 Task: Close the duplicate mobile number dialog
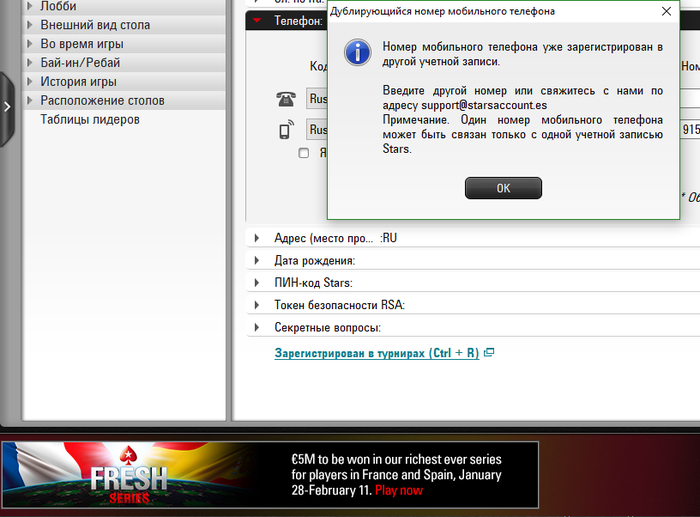666,11
